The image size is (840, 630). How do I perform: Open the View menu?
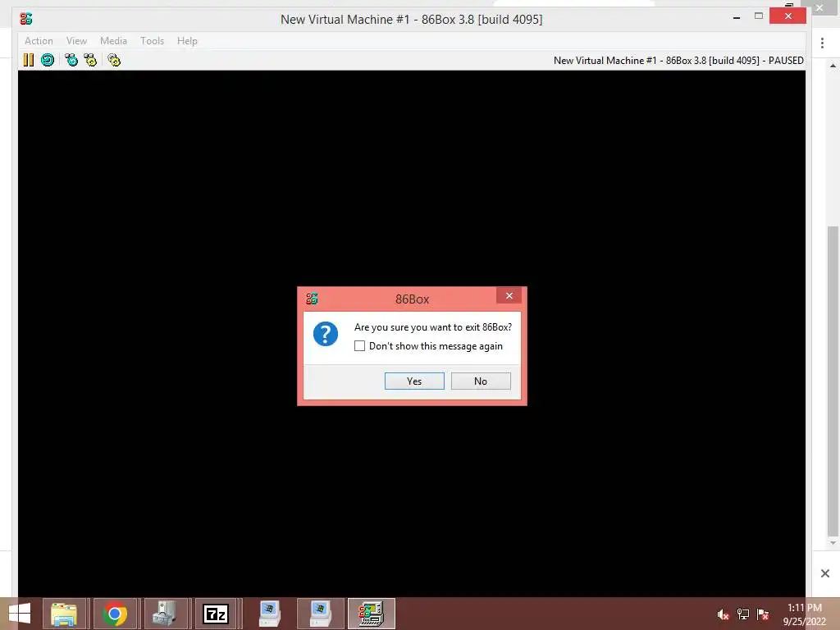pos(76,41)
